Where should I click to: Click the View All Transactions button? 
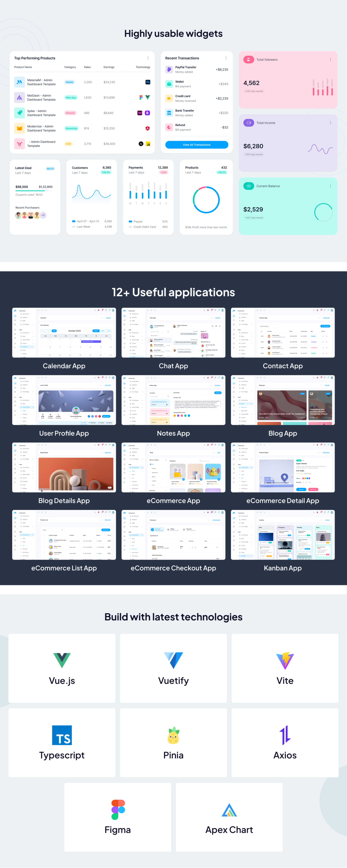point(196,145)
